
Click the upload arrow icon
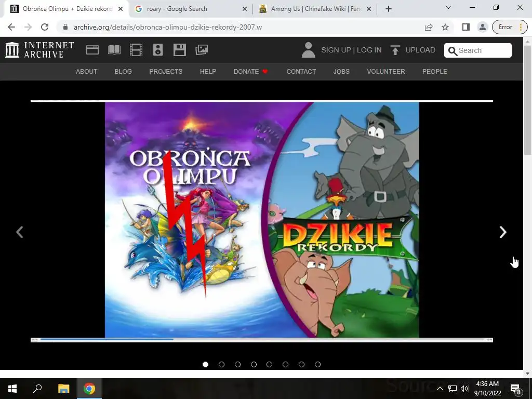pos(395,50)
